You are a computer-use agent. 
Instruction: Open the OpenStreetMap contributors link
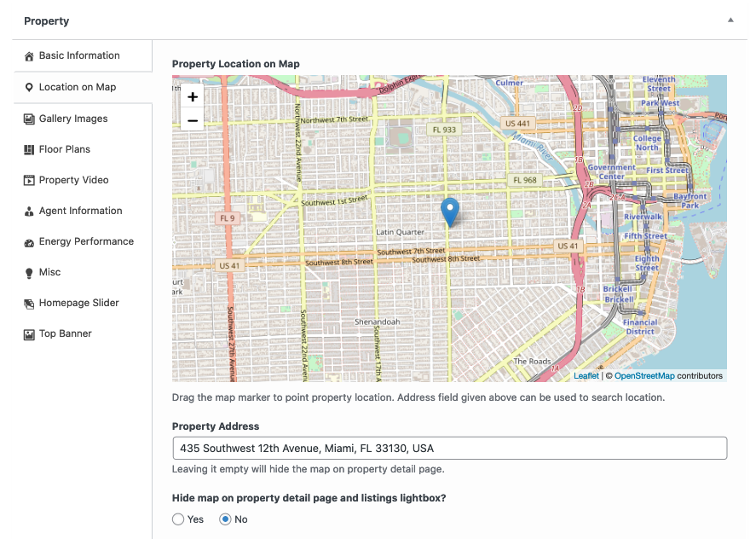tap(644, 376)
